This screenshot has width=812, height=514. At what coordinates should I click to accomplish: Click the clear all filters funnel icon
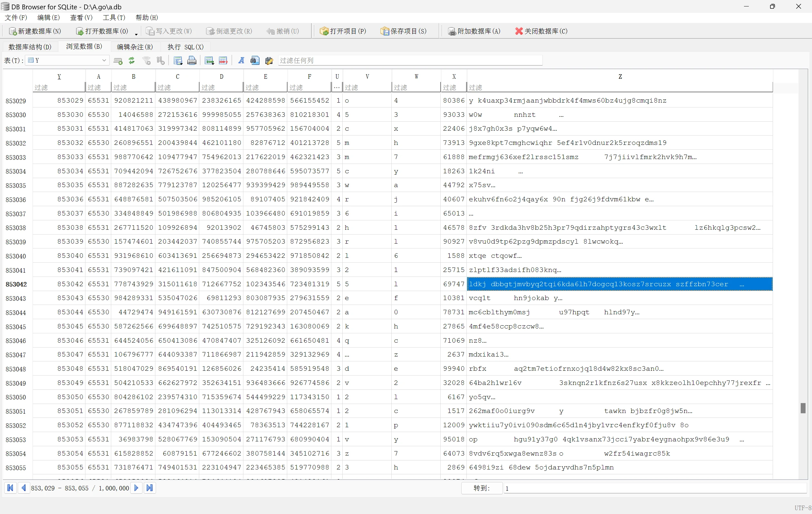[x=146, y=61]
